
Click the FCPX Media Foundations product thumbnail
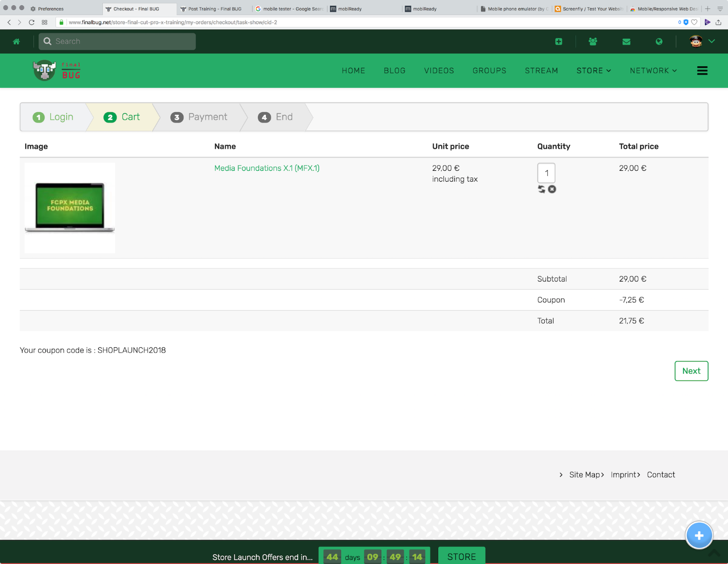[70, 208]
